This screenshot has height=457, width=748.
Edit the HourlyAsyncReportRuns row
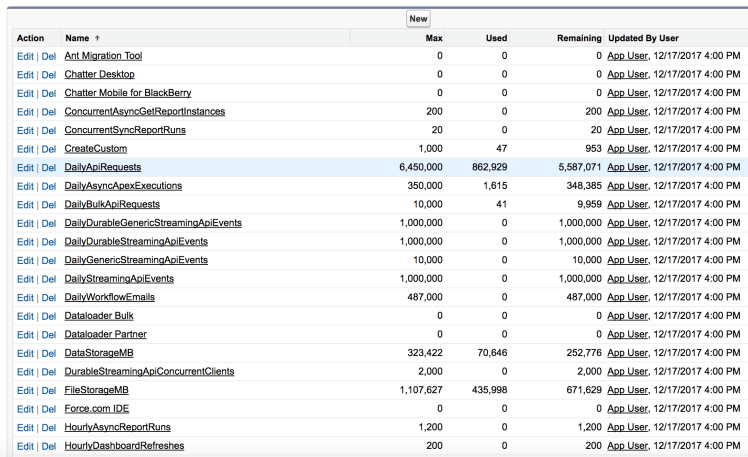coord(25,427)
